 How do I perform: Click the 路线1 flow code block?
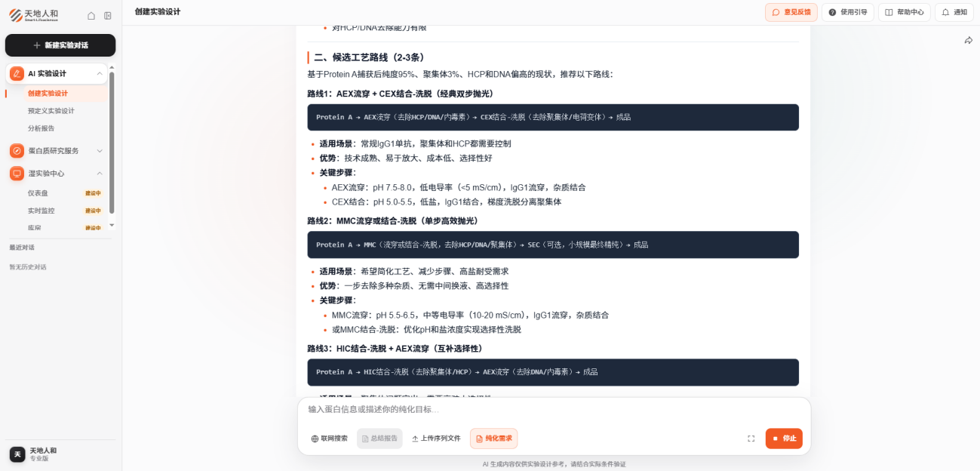tap(553, 117)
